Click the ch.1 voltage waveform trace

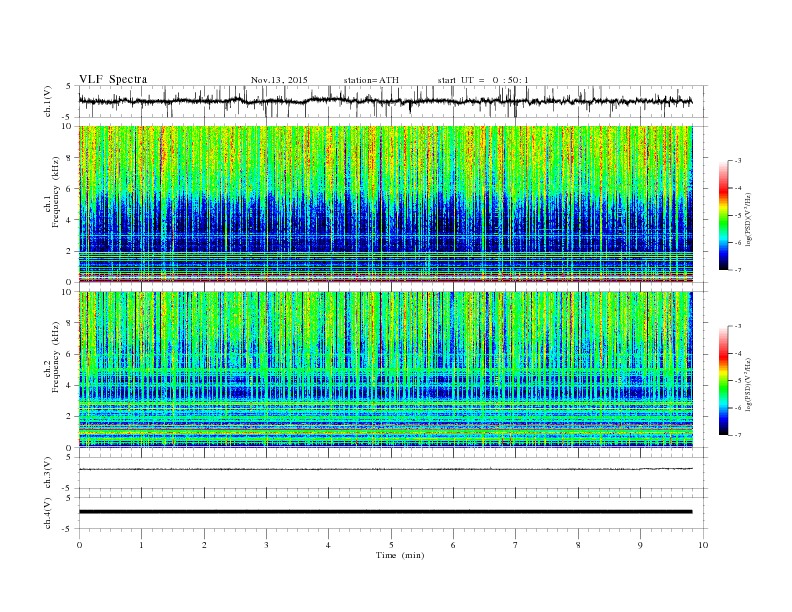click(385, 101)
